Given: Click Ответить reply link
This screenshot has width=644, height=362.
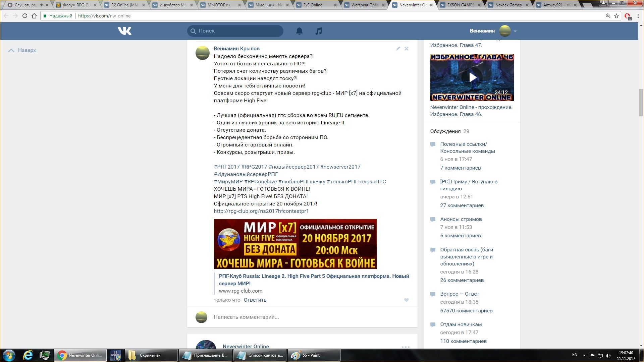Looking at the screenshot, I should tap(255, 300).
